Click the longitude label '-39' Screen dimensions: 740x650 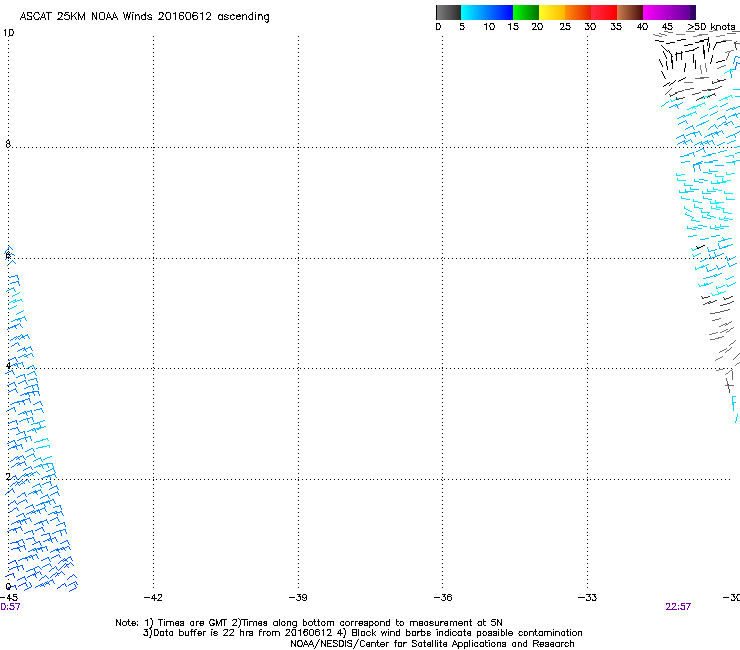pos(298,598)
